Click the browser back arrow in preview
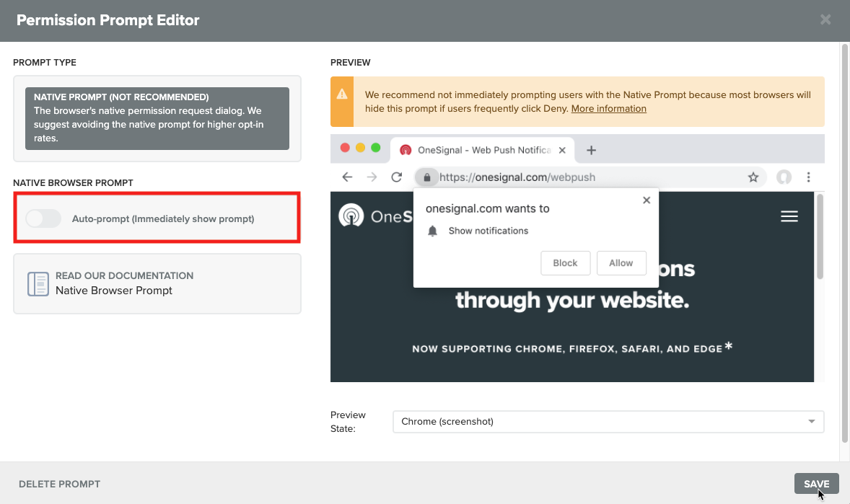850x504 pixels. tap(347, 177)
